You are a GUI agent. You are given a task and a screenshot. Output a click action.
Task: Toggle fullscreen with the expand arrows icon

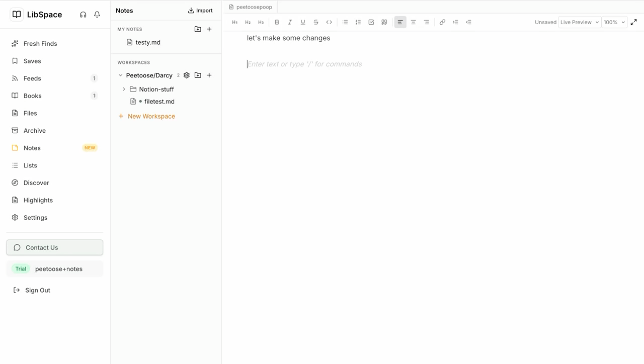pyautogui.click(x=633, y=22)
